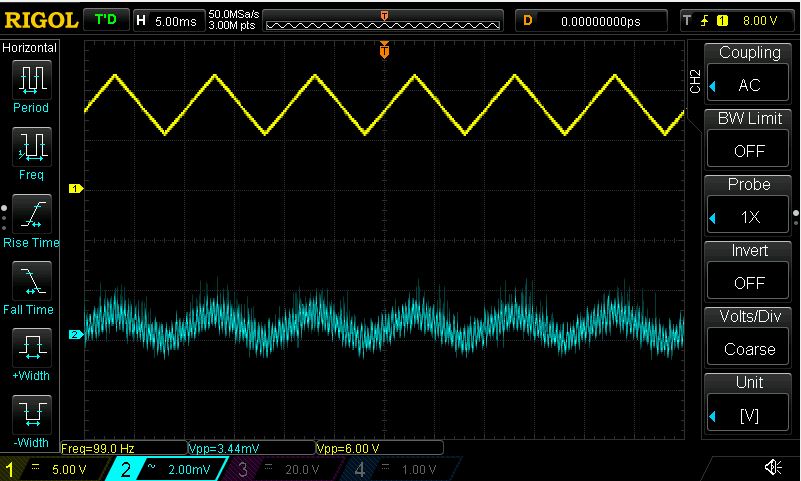Select the Freq measurement icon

32,147
